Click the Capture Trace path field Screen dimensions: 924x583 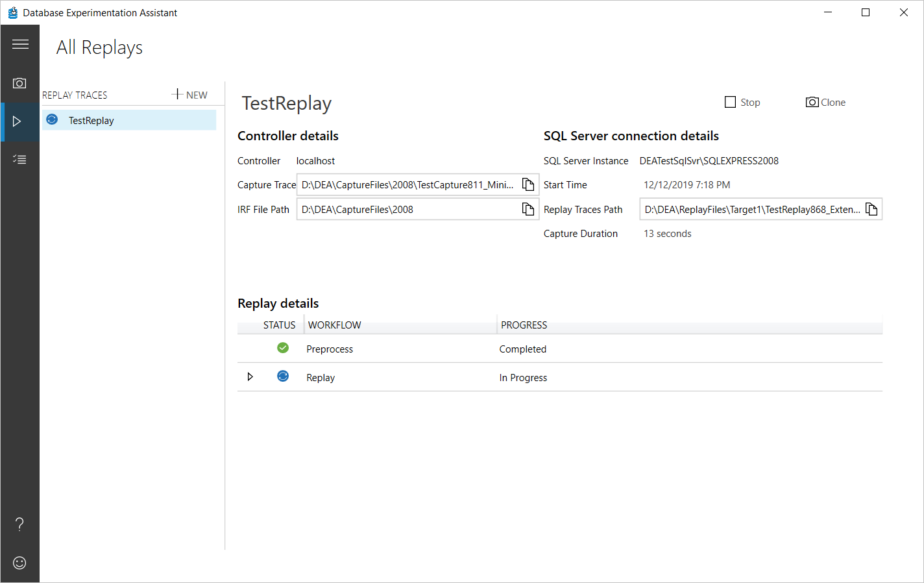(x=407, y=185)
